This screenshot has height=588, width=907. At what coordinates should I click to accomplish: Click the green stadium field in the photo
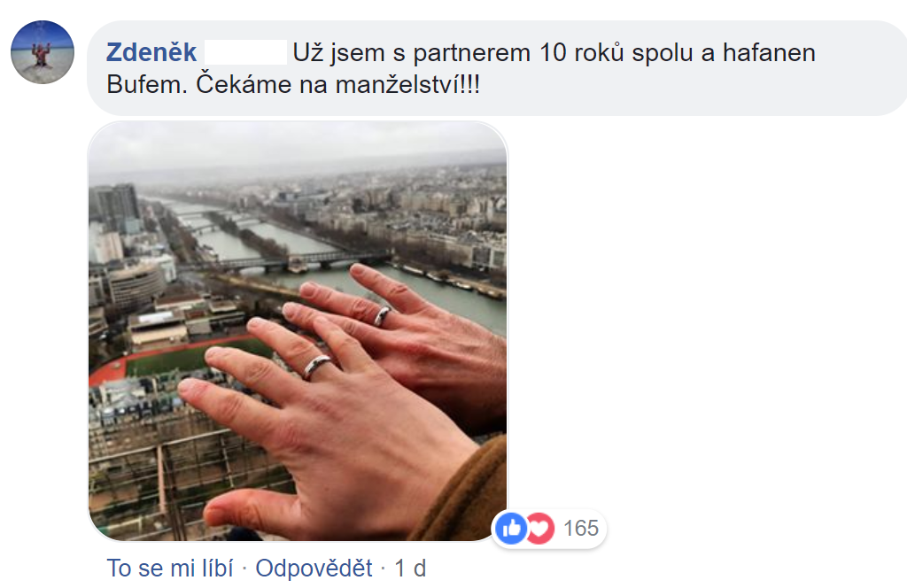pos(191,359)
